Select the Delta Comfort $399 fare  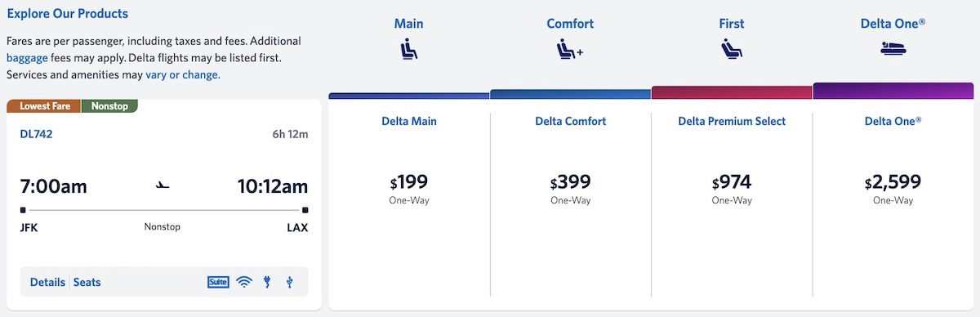(x=570, y=188)
